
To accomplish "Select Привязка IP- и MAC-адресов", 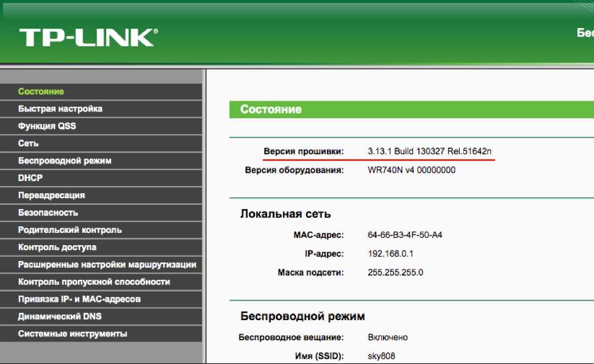I will pos(101,299).
